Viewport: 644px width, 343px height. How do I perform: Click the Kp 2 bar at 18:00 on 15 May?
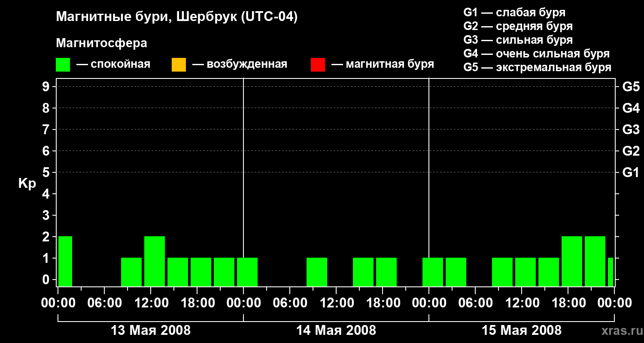coord(572,261)
